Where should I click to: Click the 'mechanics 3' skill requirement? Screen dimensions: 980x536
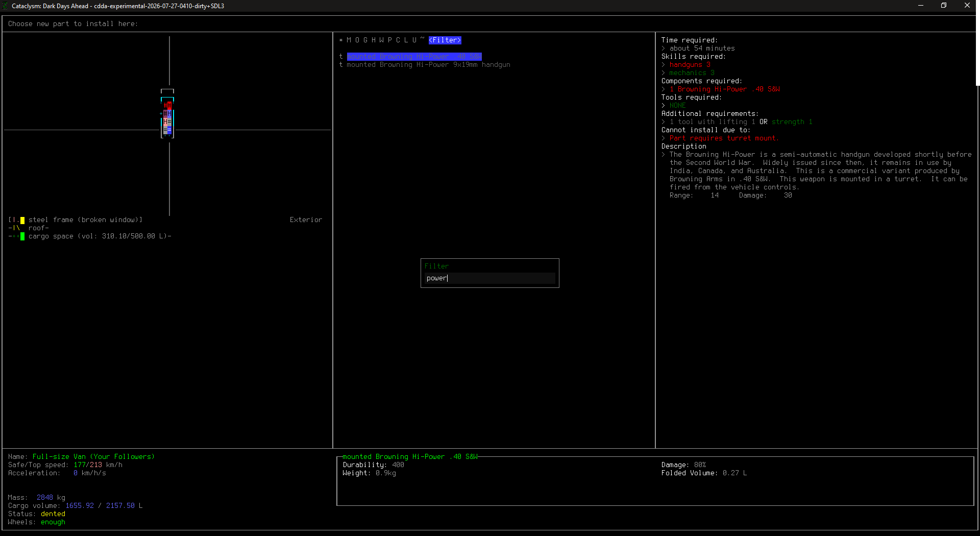click(x=692, y=73)
